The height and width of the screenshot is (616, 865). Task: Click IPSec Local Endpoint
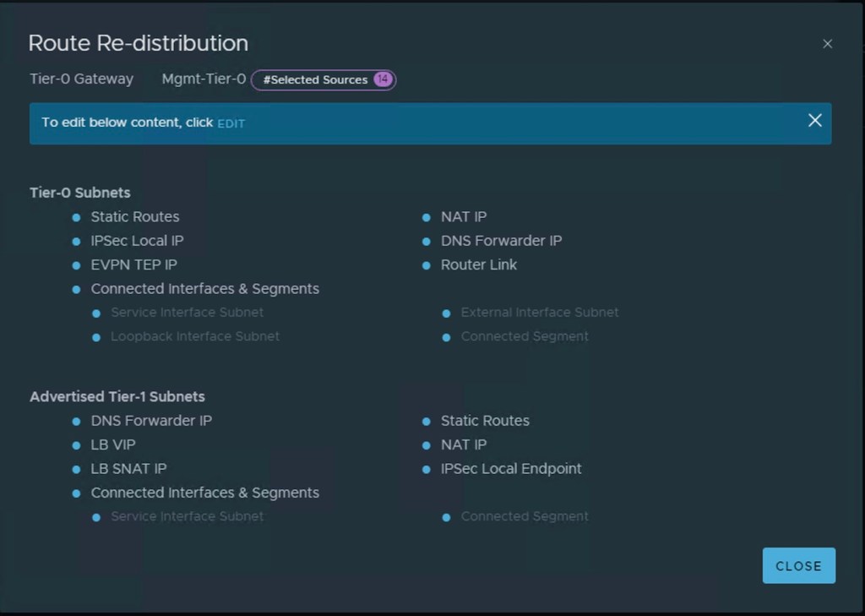click(510, 469)
